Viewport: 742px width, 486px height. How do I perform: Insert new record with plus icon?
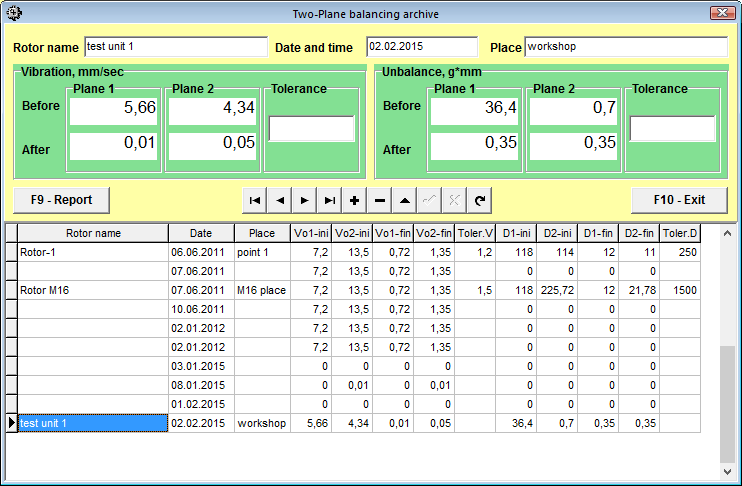[354, 200]
